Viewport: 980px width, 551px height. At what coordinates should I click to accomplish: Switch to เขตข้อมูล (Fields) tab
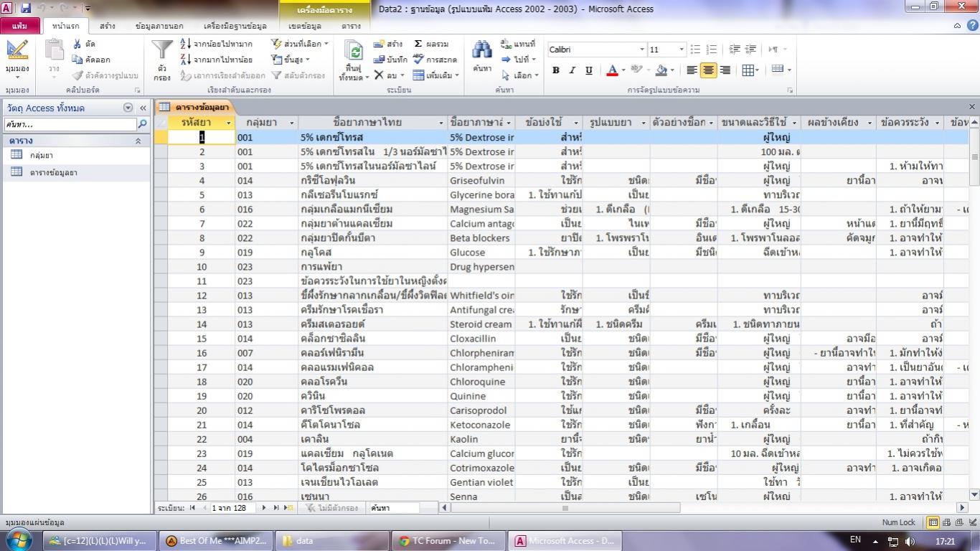(305, 26)
